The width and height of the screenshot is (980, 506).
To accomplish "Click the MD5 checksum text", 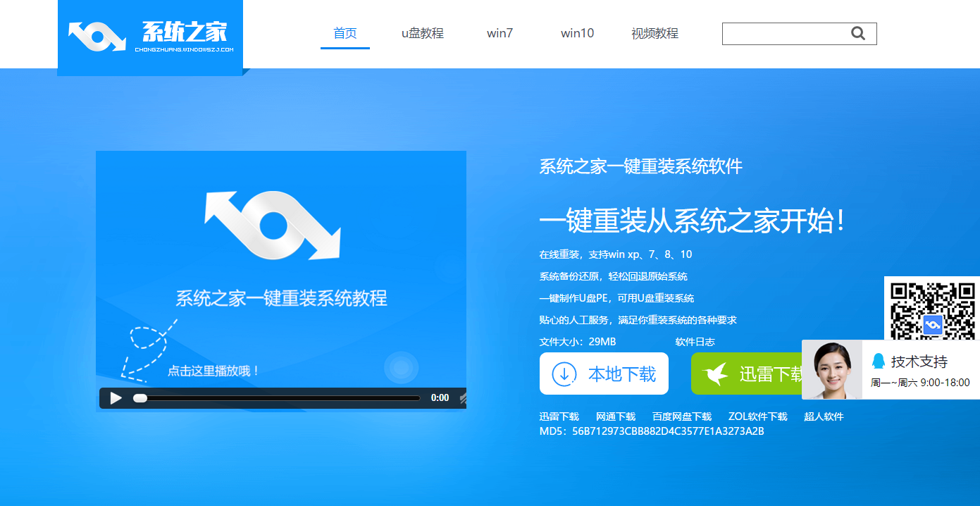I will tap(652, 431).
